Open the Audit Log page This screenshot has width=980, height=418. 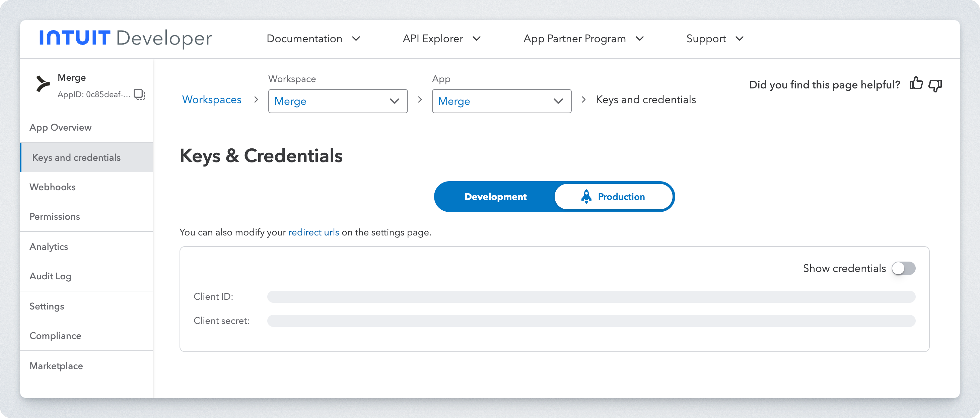pos(51,276)
